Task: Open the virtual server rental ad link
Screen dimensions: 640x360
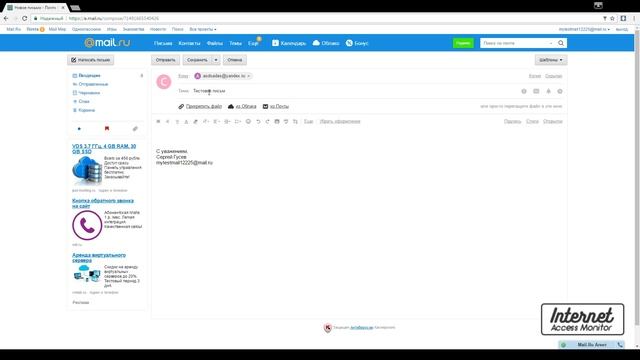Action: (99, 258)
